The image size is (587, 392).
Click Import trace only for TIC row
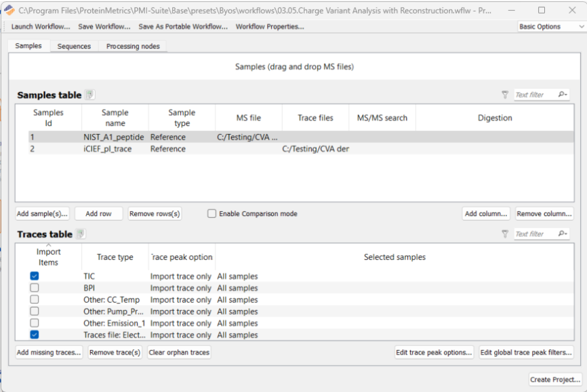pos(181,276)
